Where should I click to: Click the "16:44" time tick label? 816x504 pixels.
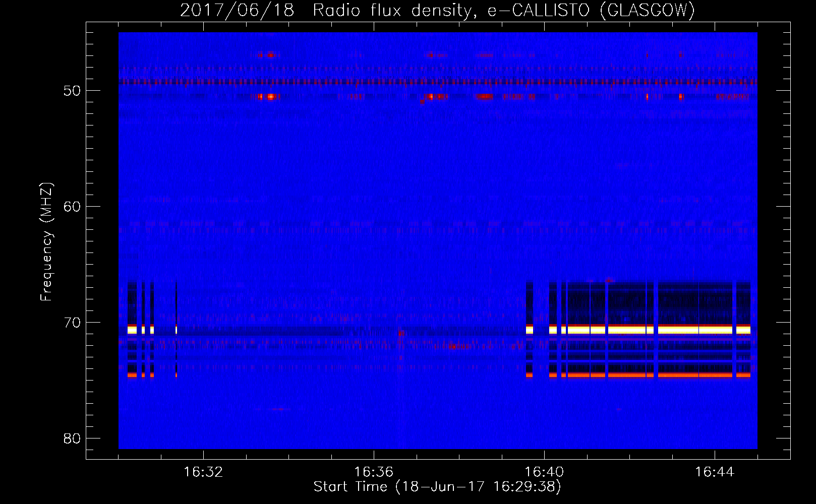coord(715,472)
